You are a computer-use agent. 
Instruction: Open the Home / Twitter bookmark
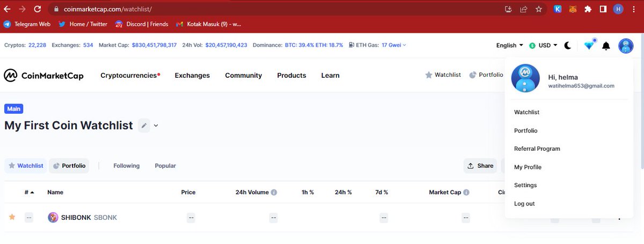click(x=83, y=24)
